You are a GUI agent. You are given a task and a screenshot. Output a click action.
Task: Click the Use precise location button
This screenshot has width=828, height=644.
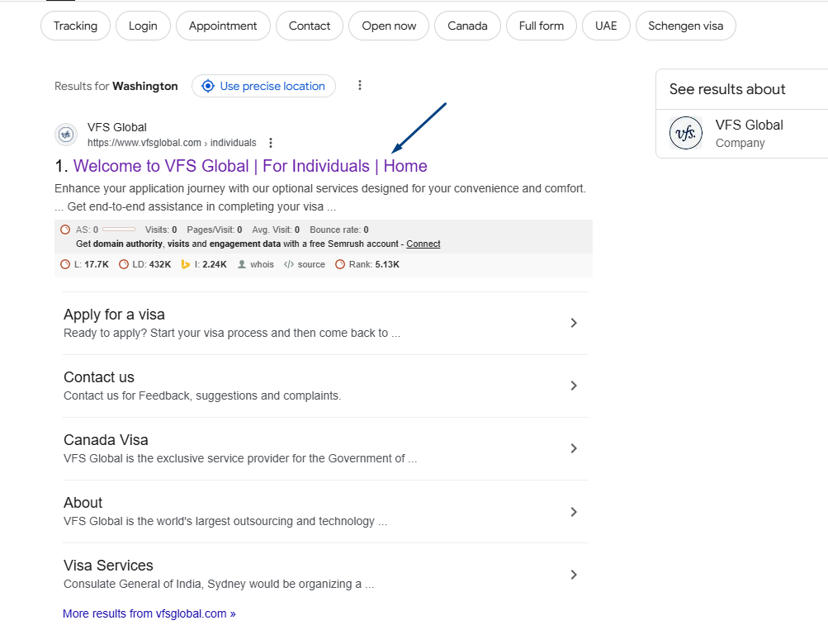[263, 86]
